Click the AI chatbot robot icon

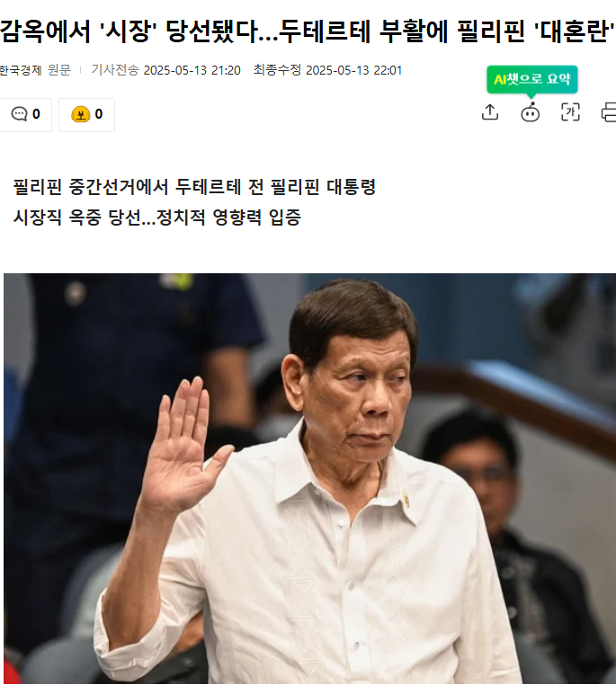point(531,112)
